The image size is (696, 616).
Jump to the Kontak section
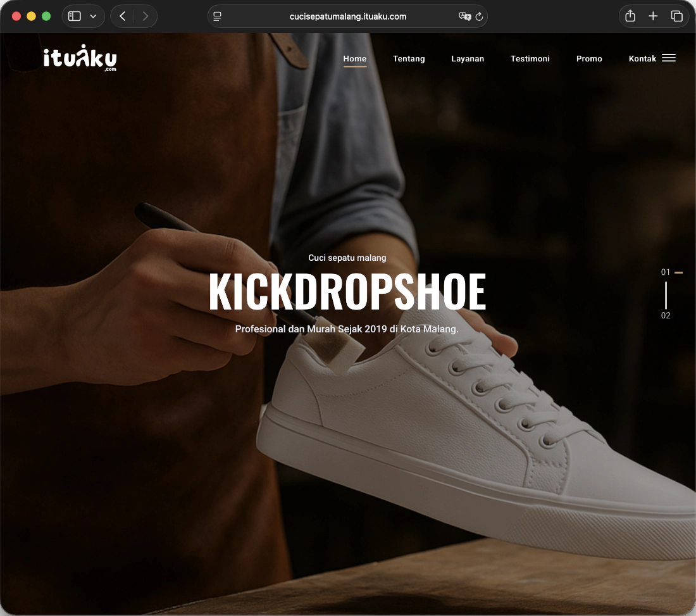click(642, 59)
